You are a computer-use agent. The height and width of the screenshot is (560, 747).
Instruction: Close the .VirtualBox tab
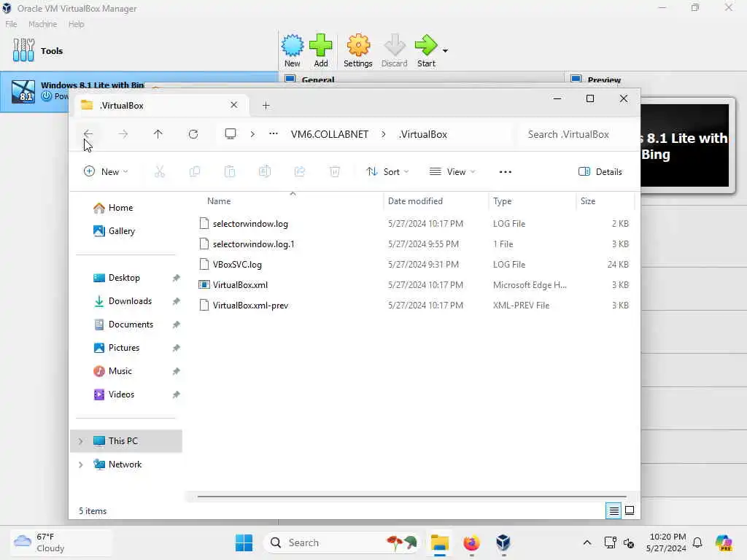(234, 105)
